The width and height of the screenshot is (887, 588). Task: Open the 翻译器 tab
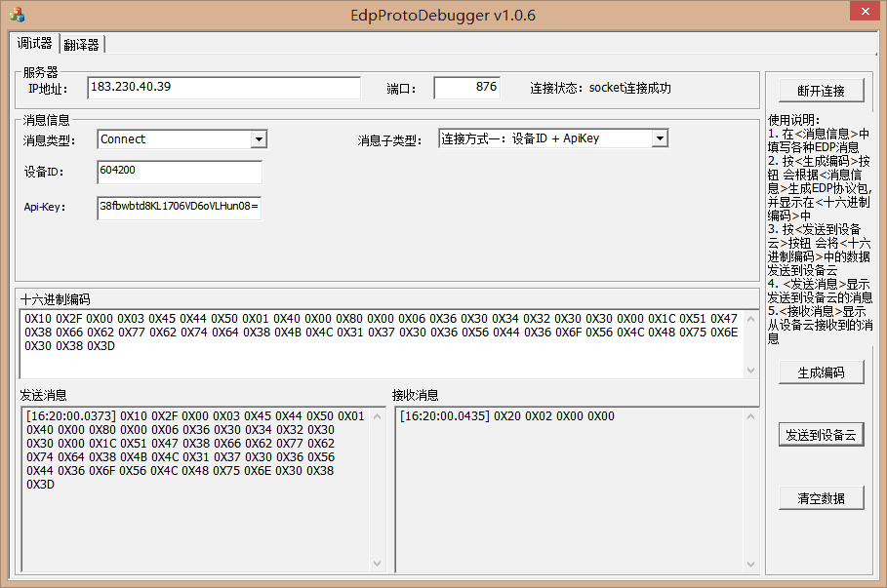point(82,45)
